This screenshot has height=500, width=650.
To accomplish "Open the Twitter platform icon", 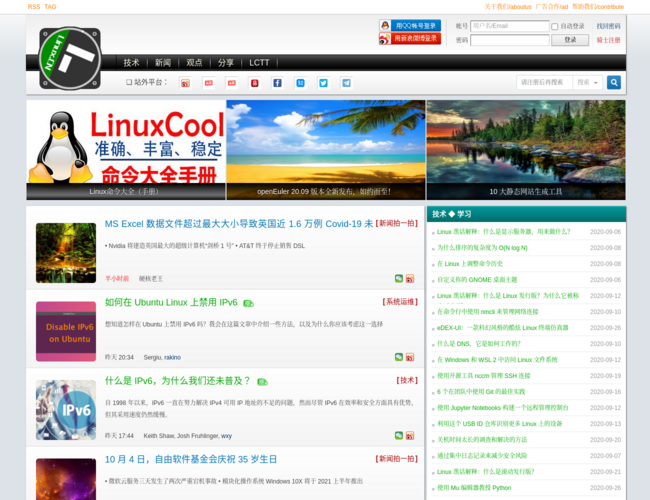I will coord(323,83).
